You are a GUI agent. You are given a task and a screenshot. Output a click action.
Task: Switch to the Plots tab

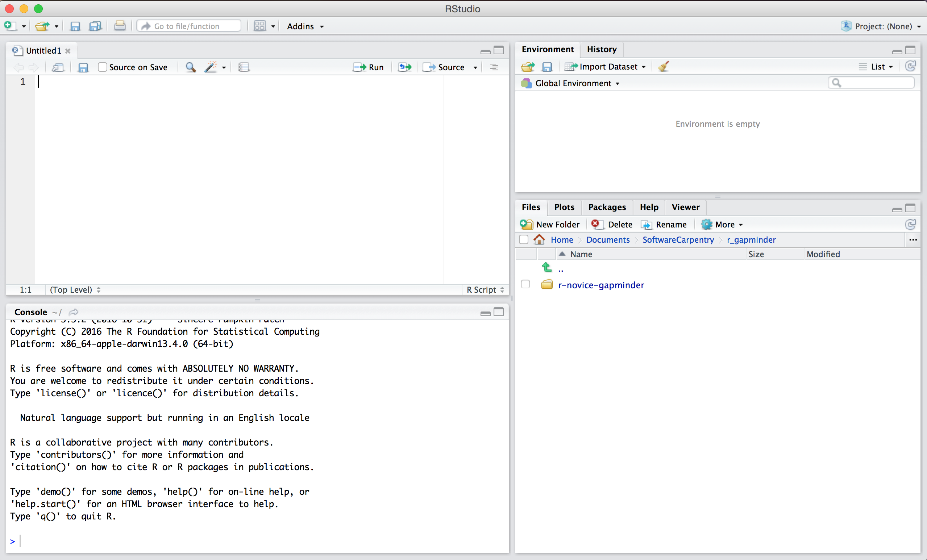pyautogui.click(x=564, y=207)
